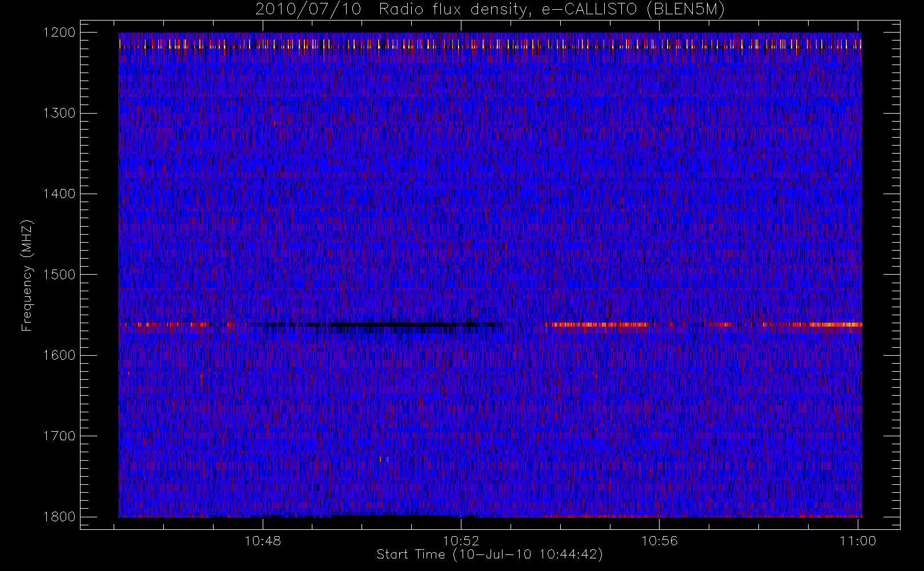Click the 10:48 time tick label
Image resolution: width=924 pixels, height=571 pixels.
(x=263, y=541)
